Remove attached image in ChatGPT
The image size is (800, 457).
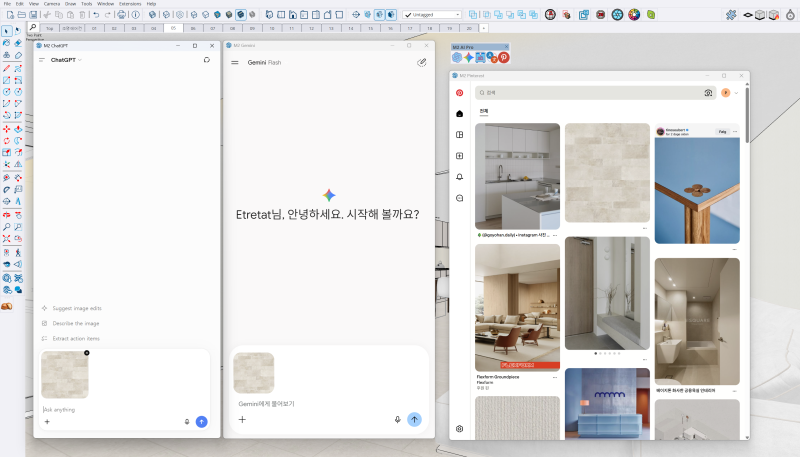(87, 352)
